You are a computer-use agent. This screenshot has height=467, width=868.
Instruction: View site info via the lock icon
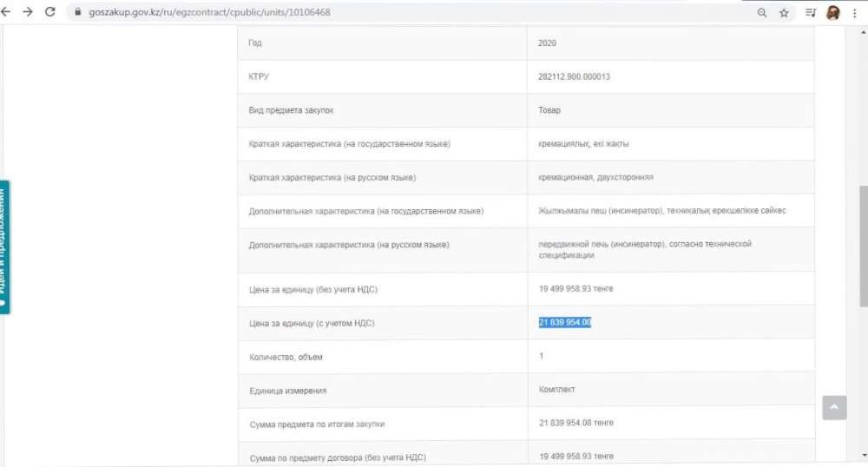click(x=78, y=13)
